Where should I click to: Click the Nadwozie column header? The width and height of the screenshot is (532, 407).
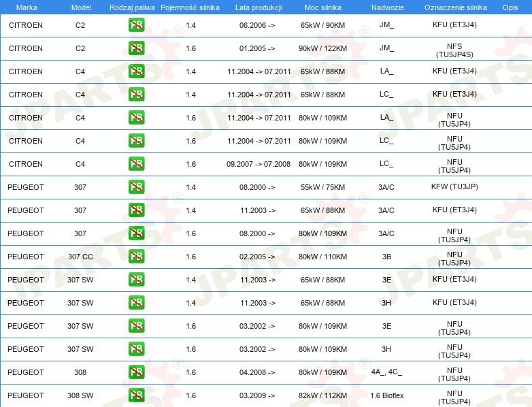point(388,7)
